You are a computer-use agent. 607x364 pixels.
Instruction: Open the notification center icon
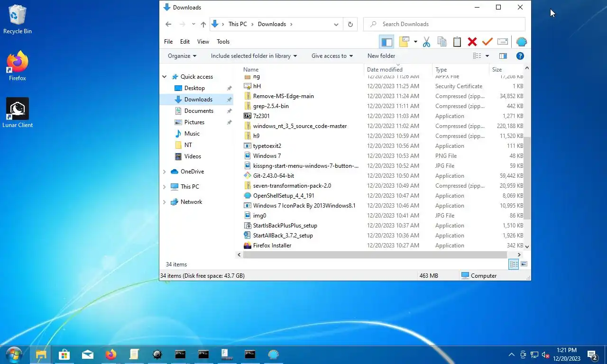click(592, 355)
